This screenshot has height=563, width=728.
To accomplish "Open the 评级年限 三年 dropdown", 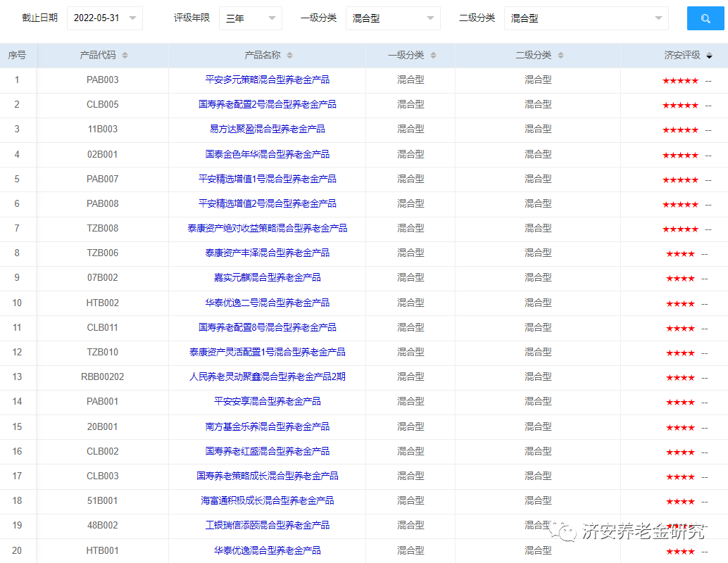I will point(251,18).
